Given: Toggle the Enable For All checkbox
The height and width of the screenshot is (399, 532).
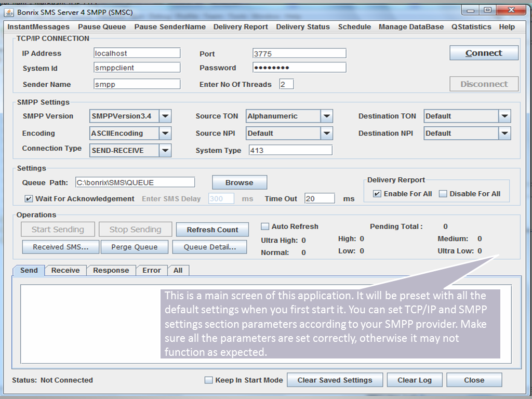Looking at the screenshot, I should pyautogui.click(x=377, y=194).
